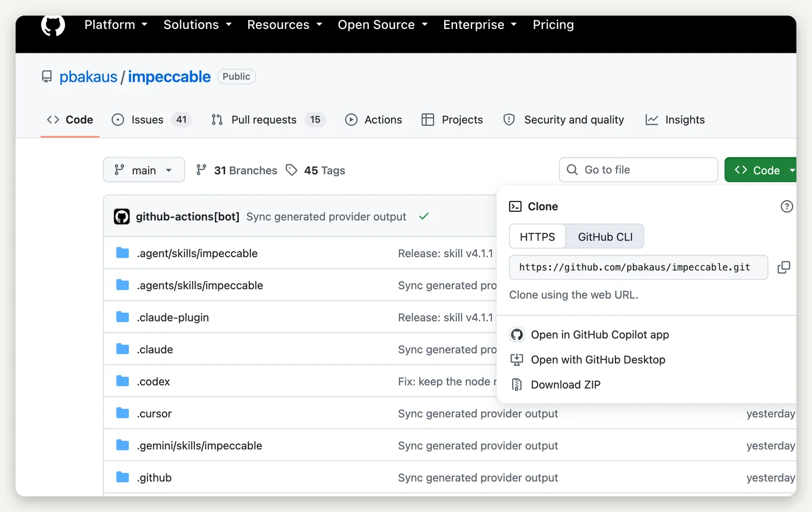Open the .cursor row commit message
812x512 pixels.
478,413
